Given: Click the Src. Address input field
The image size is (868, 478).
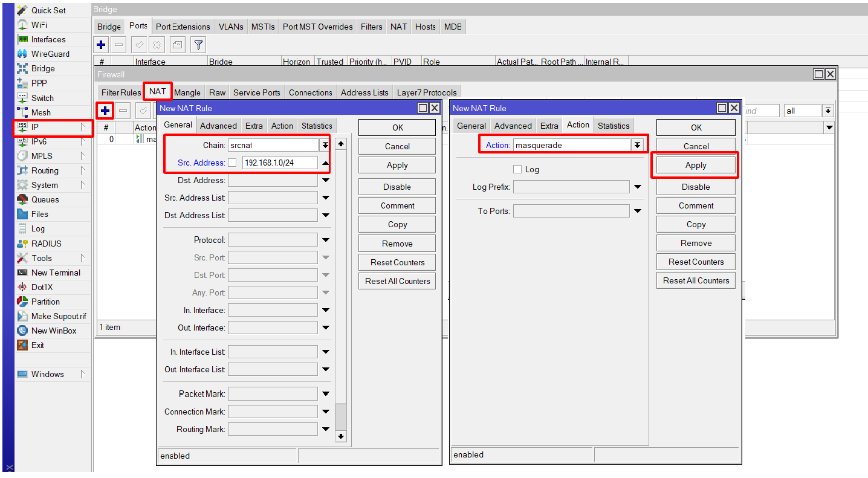Looking at the screenshot, I should click(x=279, y=163).
